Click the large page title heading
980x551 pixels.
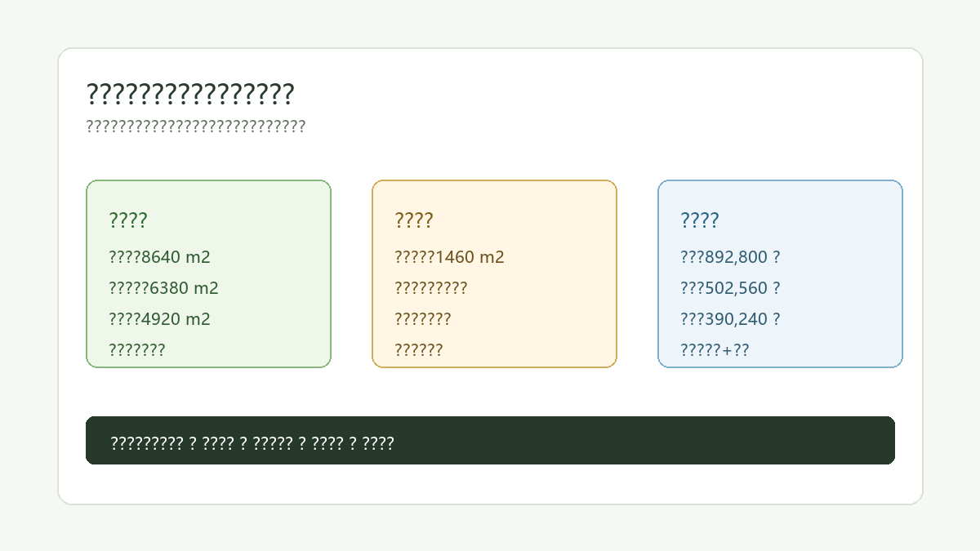[190, 95]
